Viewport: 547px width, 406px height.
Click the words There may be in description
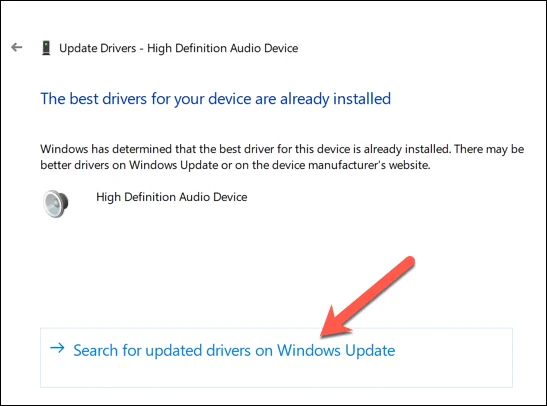489,149
